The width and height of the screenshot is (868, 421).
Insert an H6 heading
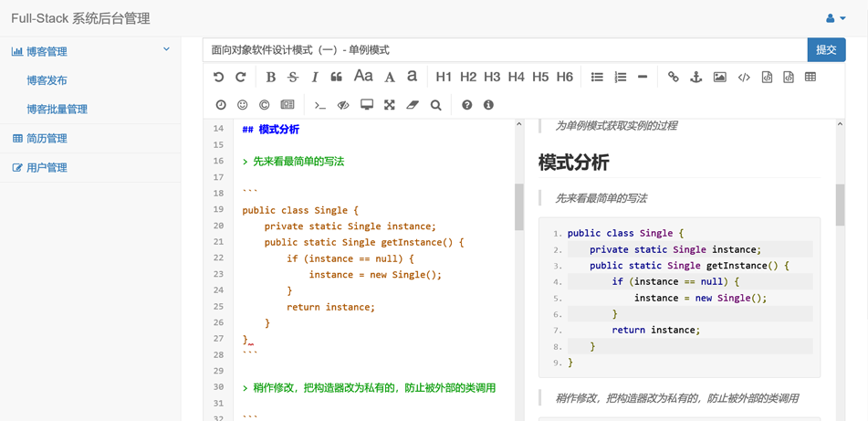(x=565, y=77)
